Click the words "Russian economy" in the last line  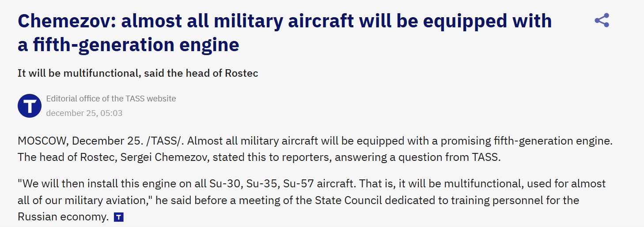[x=63, y=217]
